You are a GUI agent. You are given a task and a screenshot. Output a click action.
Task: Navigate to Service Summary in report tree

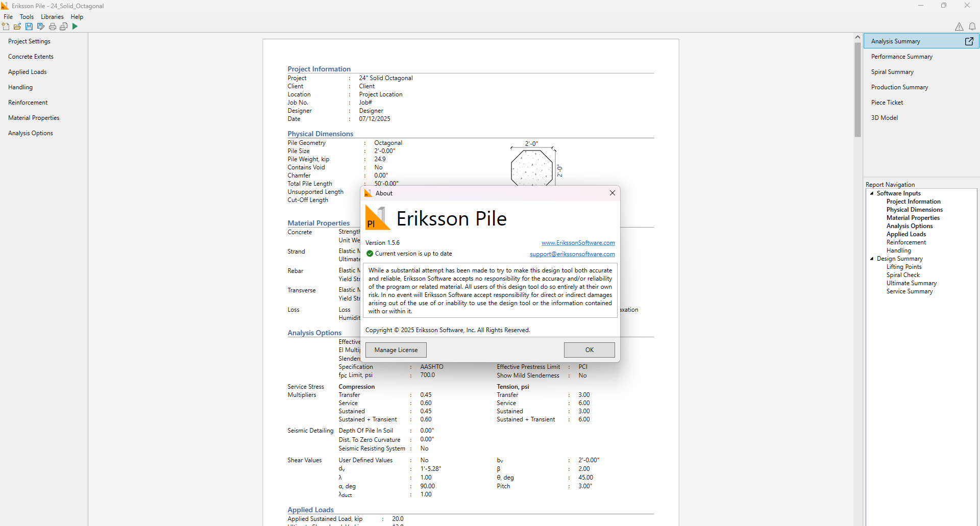pyautogui.click(x=910, y=291)
